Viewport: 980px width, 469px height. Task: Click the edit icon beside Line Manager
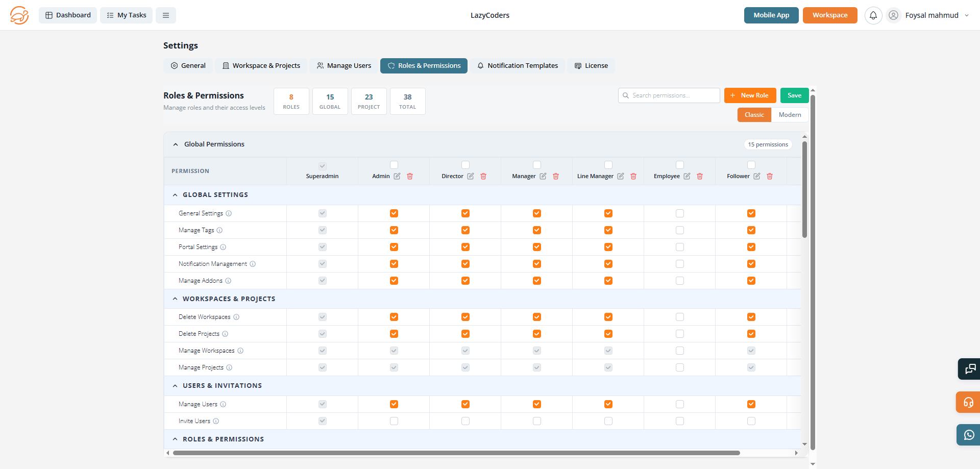point(621,176)
